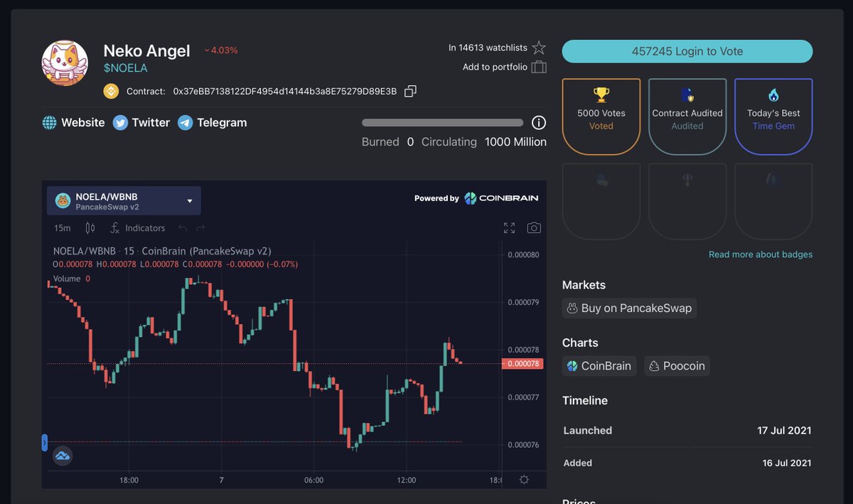This screenshot has height=504, width=853.
Task: Click the Neko Angel cat logo
Action: 65,63
